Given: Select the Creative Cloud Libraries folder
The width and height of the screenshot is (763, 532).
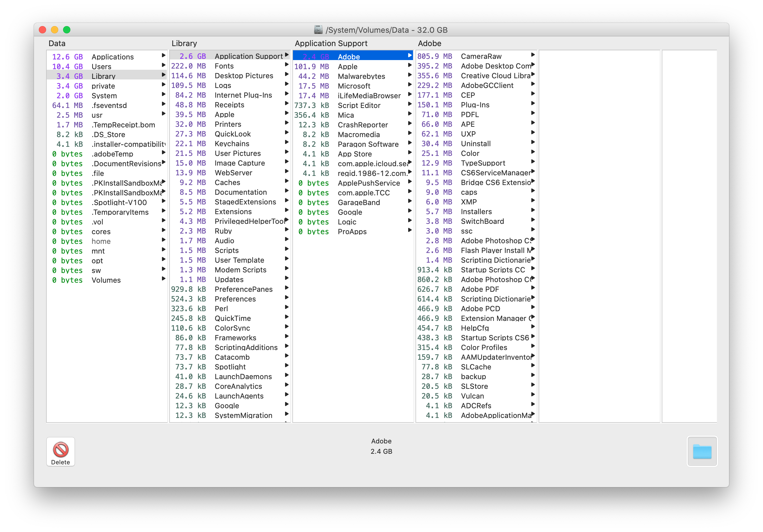Looking at the screenshot, I should (476, 76).
